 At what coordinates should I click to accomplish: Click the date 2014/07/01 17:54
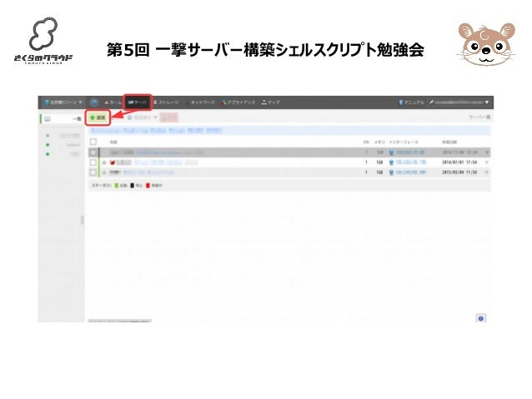coord(459,162)
